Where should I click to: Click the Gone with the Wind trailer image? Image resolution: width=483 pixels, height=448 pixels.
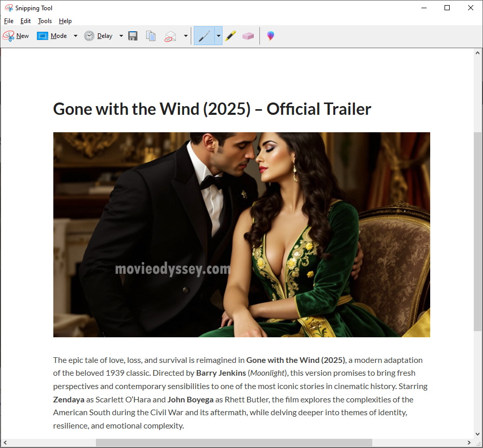(241, 234)
